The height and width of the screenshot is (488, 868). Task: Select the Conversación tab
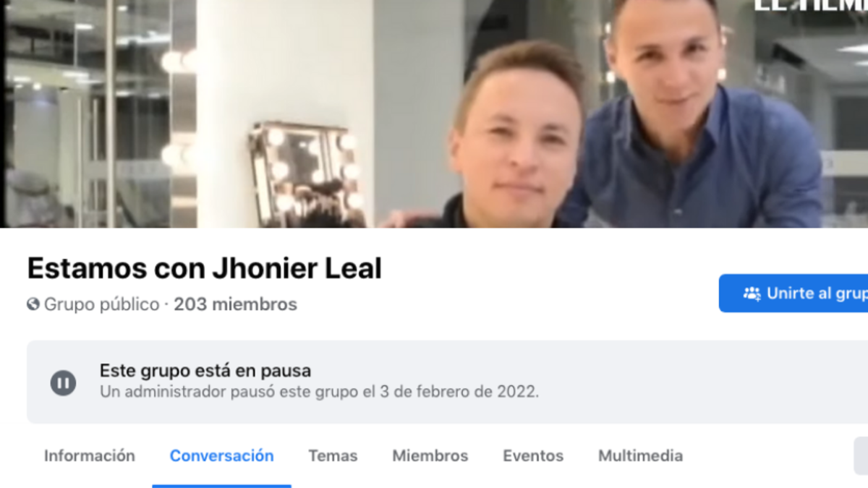coord(222,455)
